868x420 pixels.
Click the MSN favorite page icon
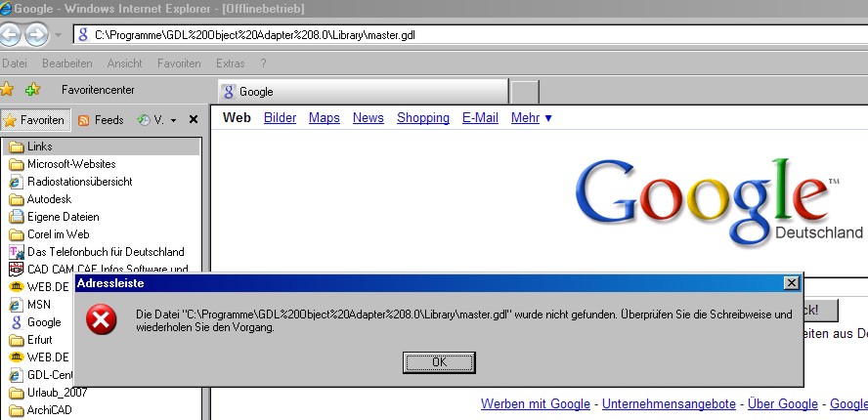pos(17,305)
